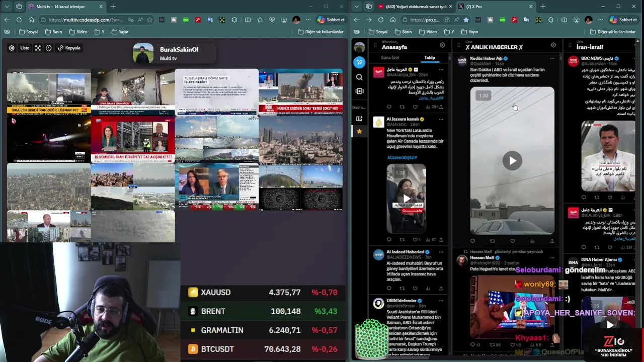Open Multi tv settings gear icon
The width and height of the screenshot is (644, 362).
point(12,48)
